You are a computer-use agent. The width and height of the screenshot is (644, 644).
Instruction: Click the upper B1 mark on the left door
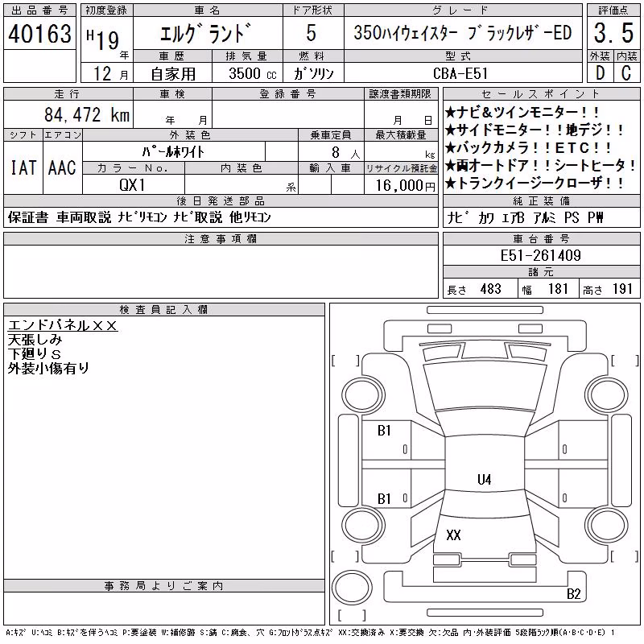tap(384, 431)
